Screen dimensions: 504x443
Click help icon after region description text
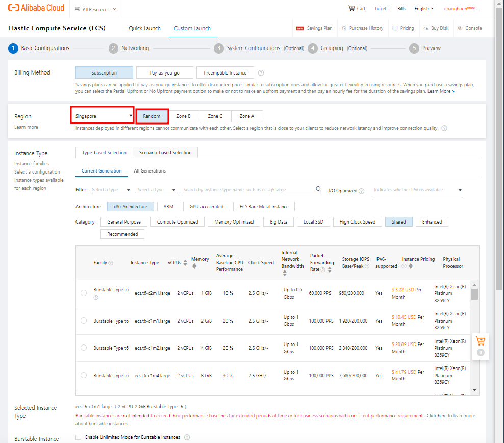click(x=444, y=128)
